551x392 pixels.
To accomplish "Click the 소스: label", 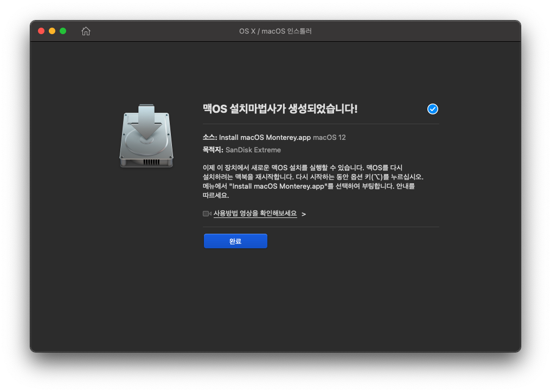I will tap(210, 137).
